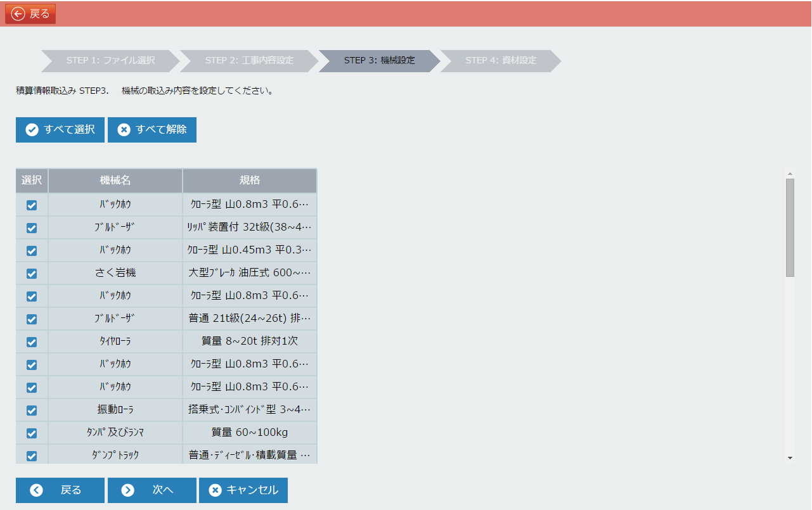Click the 選択 column header
812x510 pixels.
pyautogui.click(x=32, y=181)
